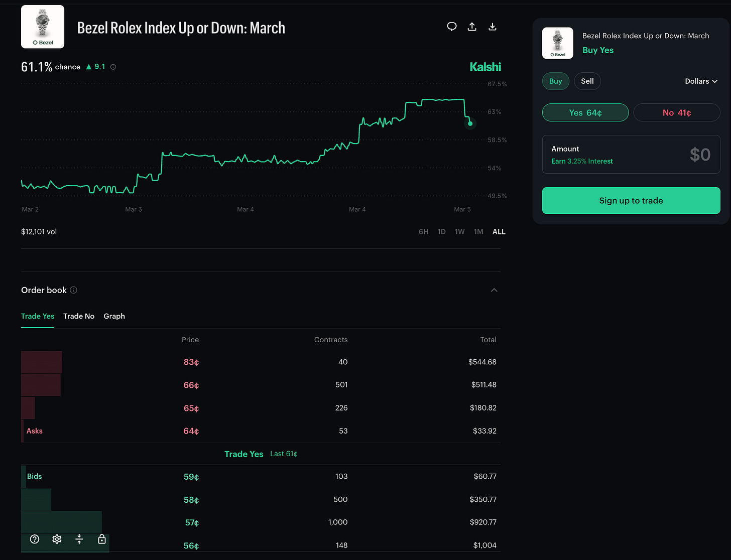Click the 56¢ bid price
The height and width of the screenshot is (560, 731).
pos(191,545)
